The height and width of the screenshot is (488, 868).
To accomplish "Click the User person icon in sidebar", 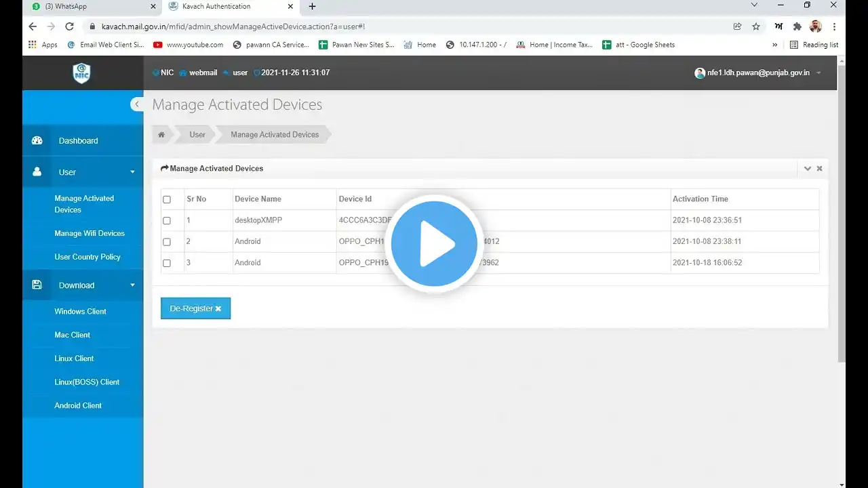I will click(x=37, y=172).
